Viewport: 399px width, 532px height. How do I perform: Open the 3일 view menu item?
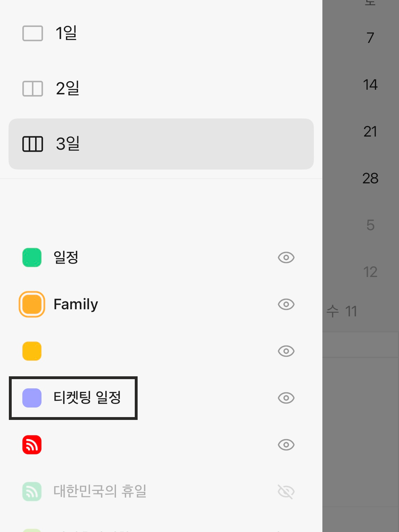click(161, 144)
